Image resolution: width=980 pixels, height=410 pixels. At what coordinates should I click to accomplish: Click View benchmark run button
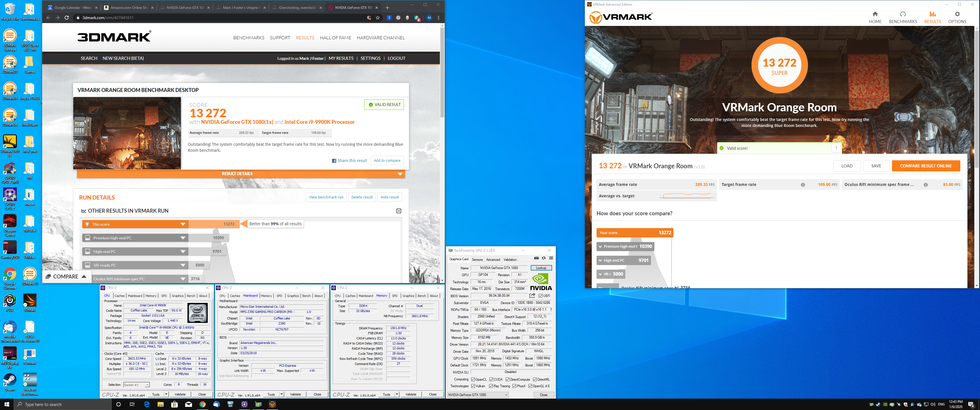[326, 197]
